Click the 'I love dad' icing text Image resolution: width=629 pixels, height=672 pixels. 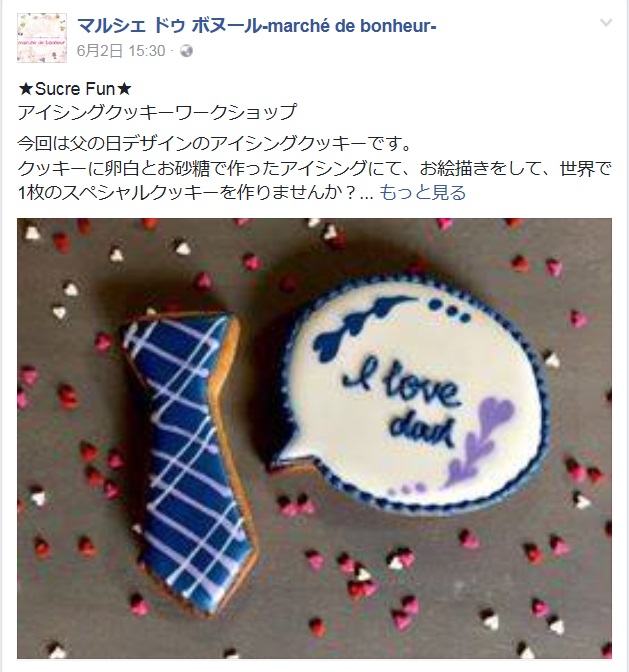pos(404,404)
